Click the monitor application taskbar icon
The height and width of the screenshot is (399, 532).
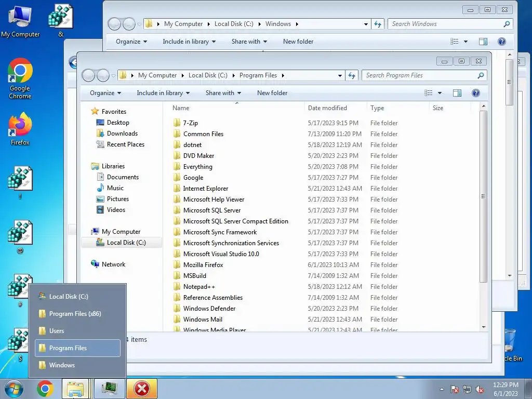click(109, 389)
